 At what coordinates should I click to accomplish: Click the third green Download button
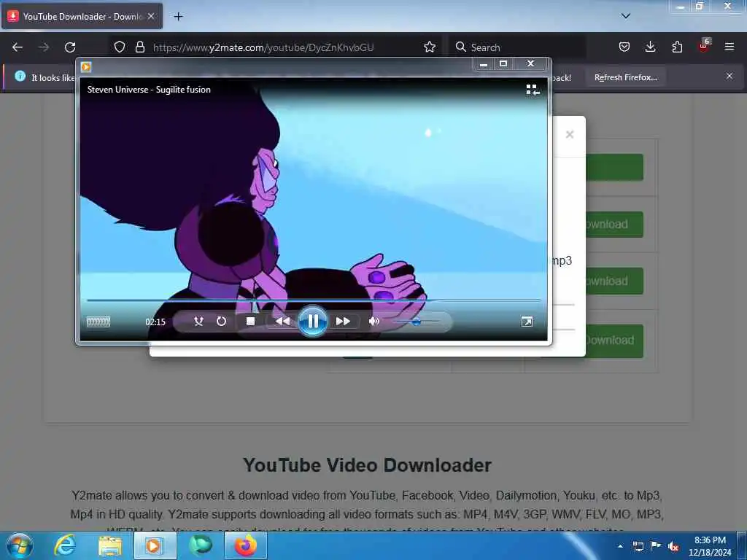[x=614, y=281]
